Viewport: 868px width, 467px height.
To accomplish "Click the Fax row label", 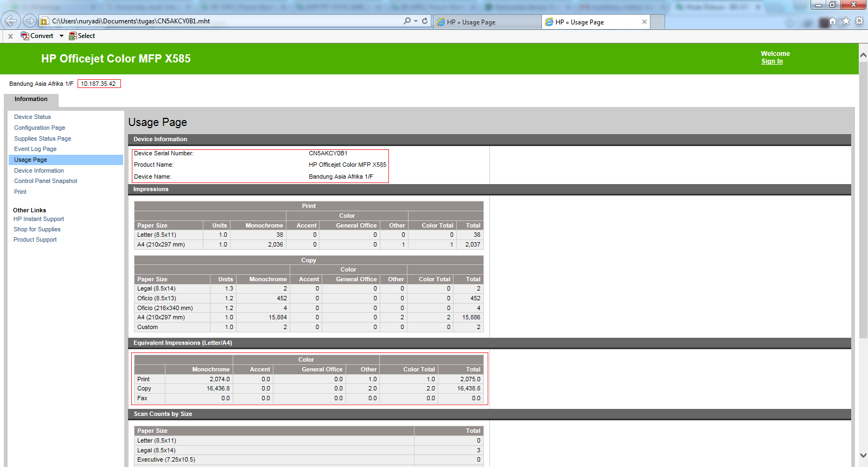I will 142,398.
